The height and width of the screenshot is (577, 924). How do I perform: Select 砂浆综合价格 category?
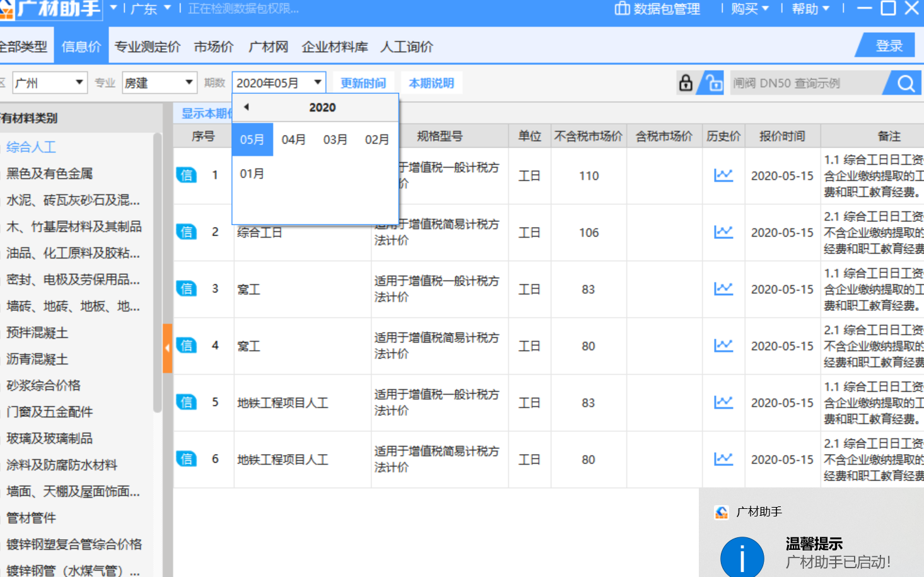pyautogui.click(x=44, y=385)
